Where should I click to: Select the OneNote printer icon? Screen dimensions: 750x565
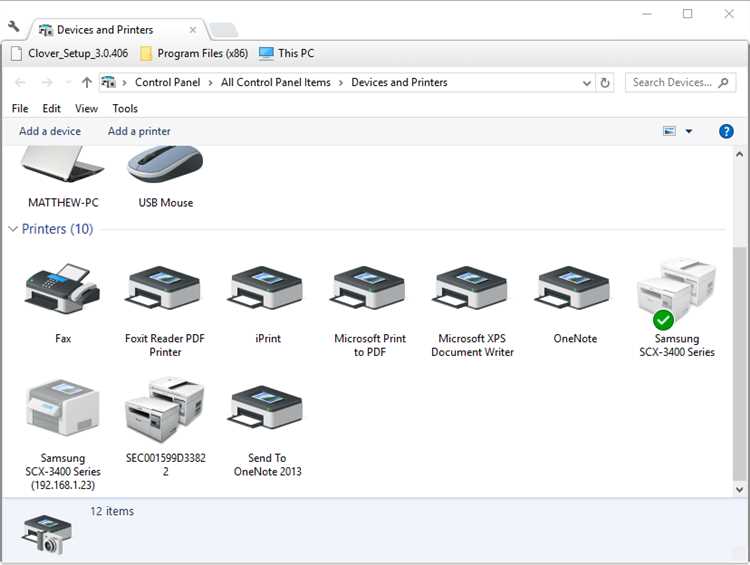(574, 289)
